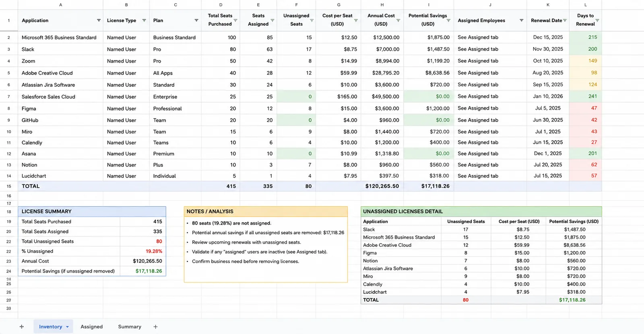The image size is (644, 334).
Task: Switch to the Summary sheet tab
Action: click(x=130, y=327)
